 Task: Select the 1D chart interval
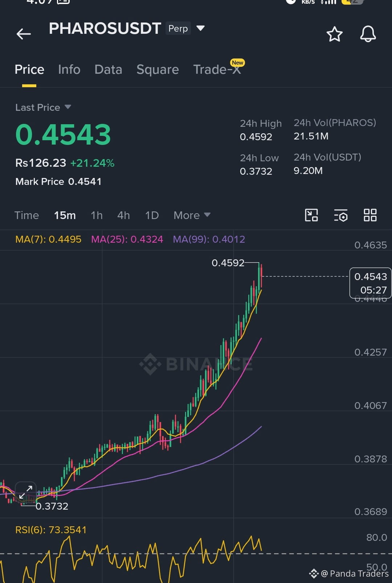click(152, 215)
